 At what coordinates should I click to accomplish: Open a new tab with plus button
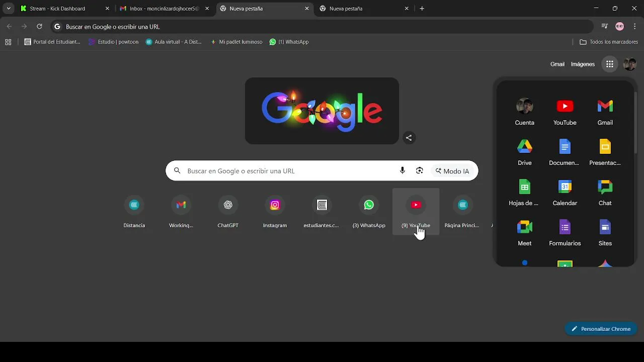coord(422,9)
